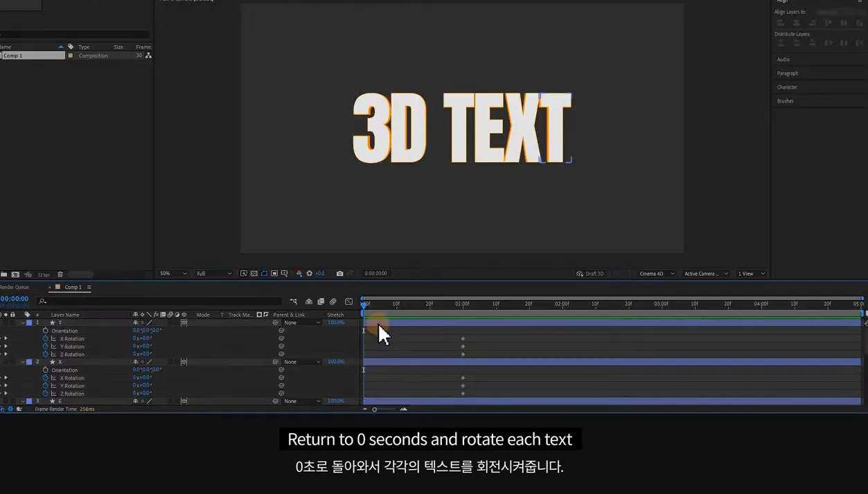
Task: Toggle the Orientation stopwatch on layer T
Action: click(46, 330)
